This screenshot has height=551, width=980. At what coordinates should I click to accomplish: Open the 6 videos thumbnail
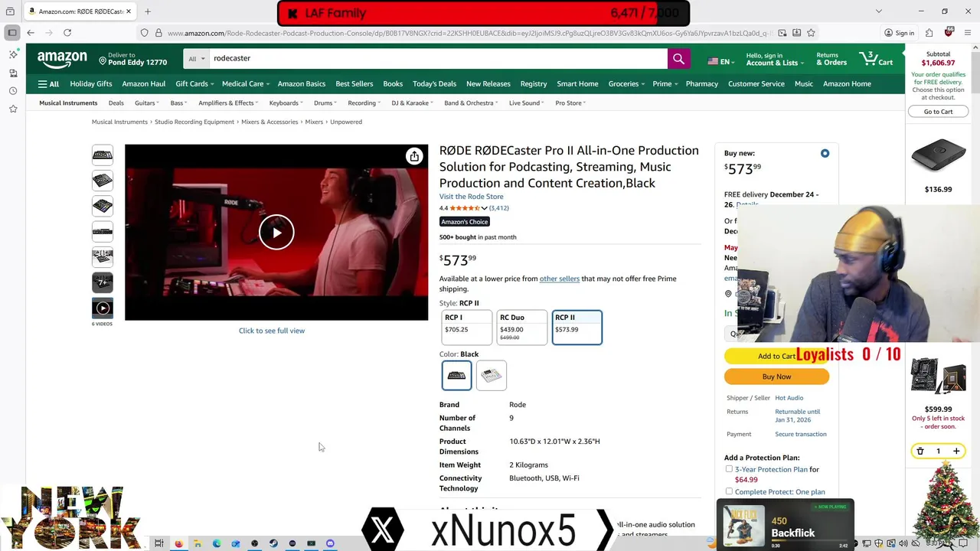click(x=103, y=308)
